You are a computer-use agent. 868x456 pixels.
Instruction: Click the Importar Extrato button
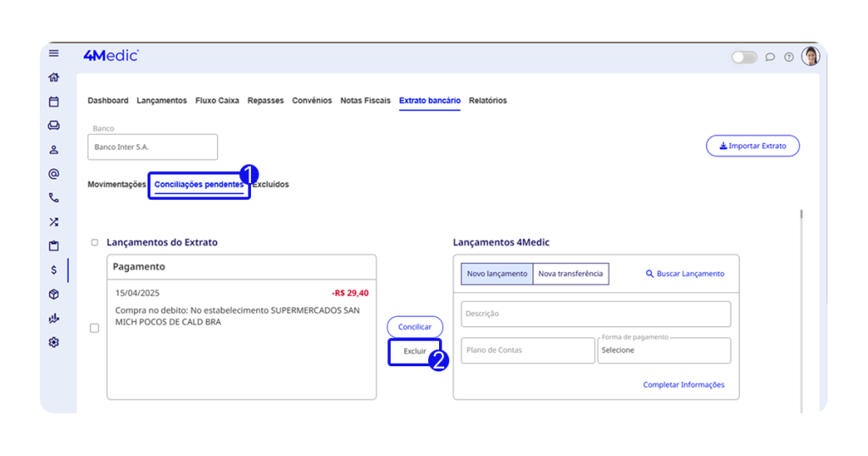(x=753, y=146)
